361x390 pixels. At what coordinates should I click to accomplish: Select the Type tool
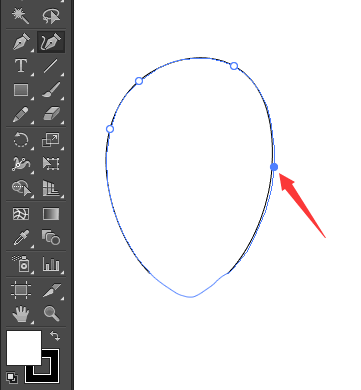[21, 66]
